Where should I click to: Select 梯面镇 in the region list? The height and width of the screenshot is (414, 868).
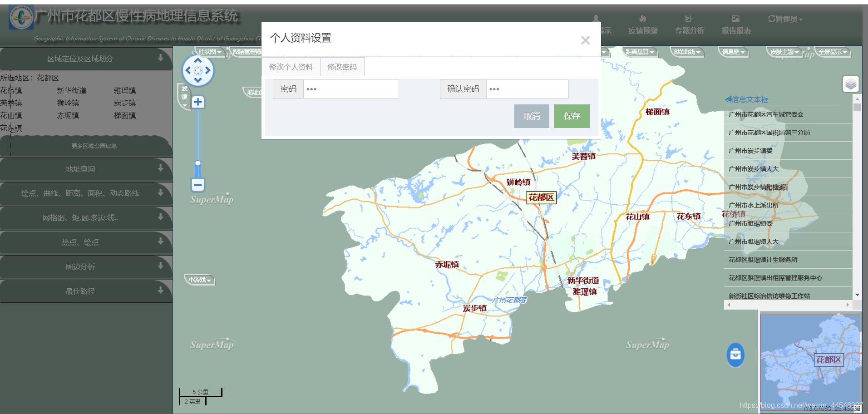[x=125, y=116]
